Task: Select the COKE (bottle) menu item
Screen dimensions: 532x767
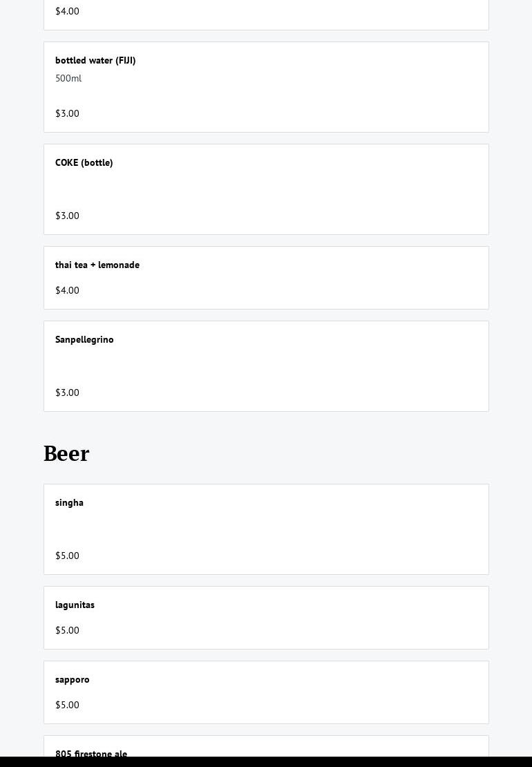Action: pyautogui.click(x=266, y=189)
